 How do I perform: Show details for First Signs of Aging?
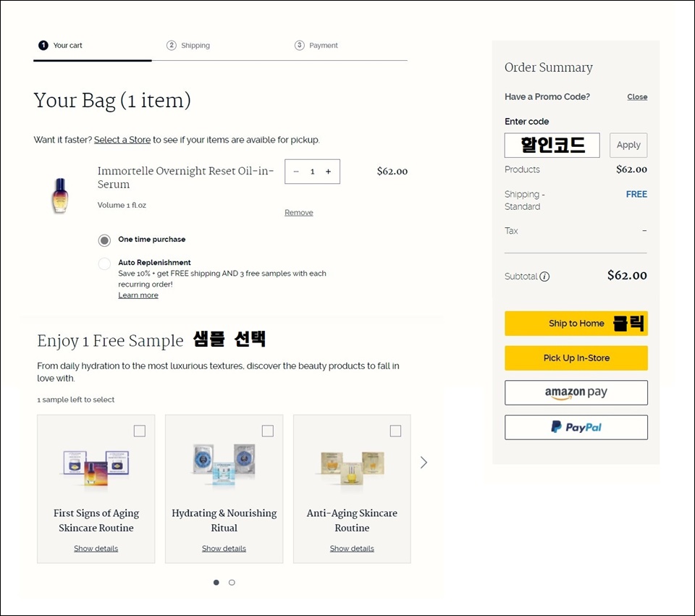[x=96, y=549]
